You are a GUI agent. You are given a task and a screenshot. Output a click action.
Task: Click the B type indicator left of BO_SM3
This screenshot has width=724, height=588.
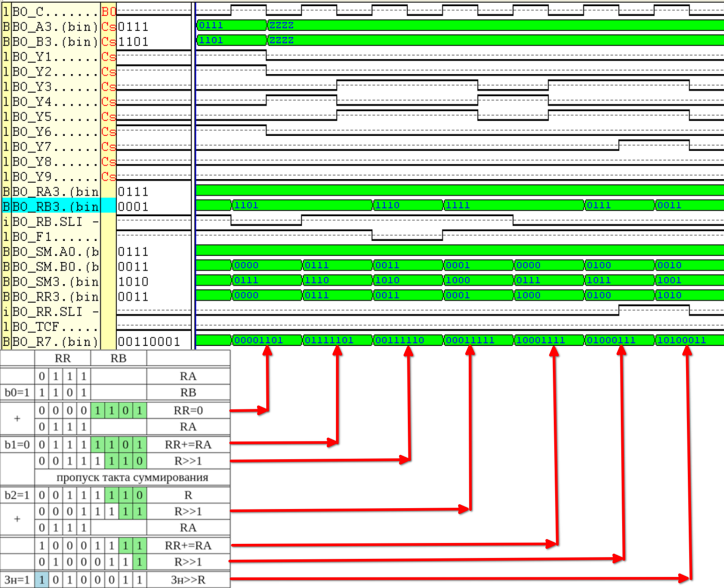point(6,282)
